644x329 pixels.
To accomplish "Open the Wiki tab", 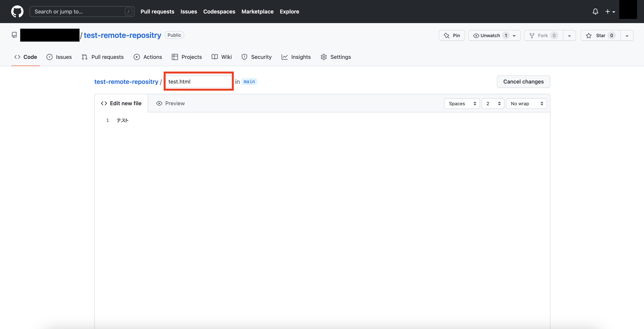I will pyautogui.click(x=221, y=57).
